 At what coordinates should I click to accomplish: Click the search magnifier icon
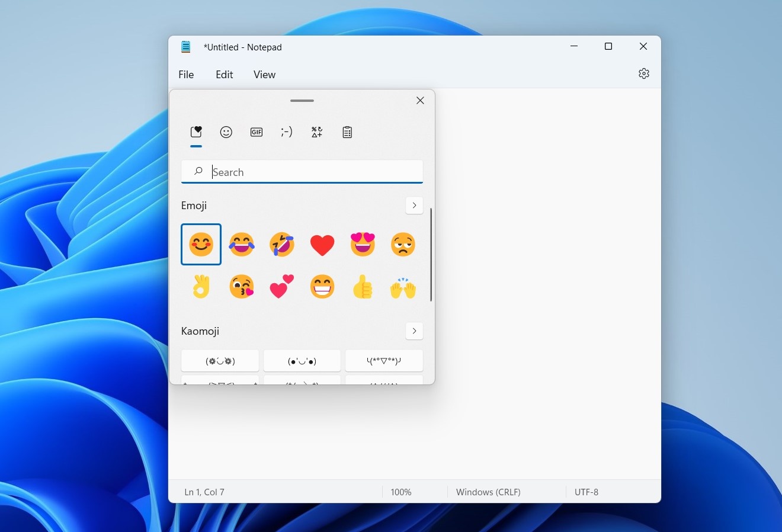pyautogui.click(x=197, y=171)
